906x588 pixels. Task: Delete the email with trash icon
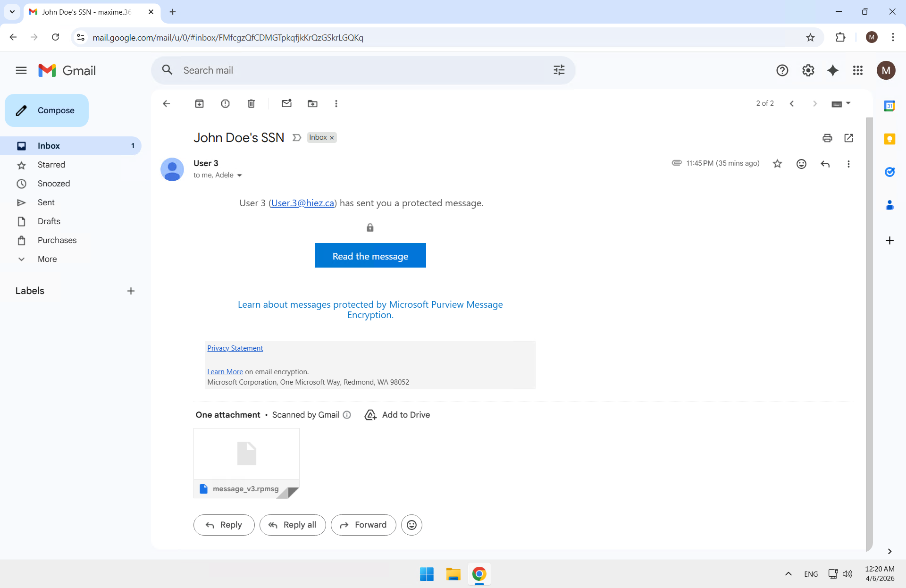(x=251, y=103)
